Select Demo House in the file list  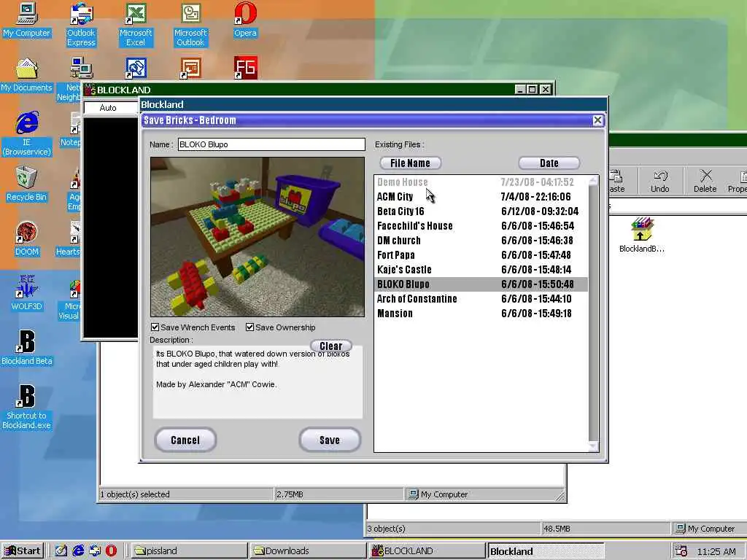(x=481, y=182)
